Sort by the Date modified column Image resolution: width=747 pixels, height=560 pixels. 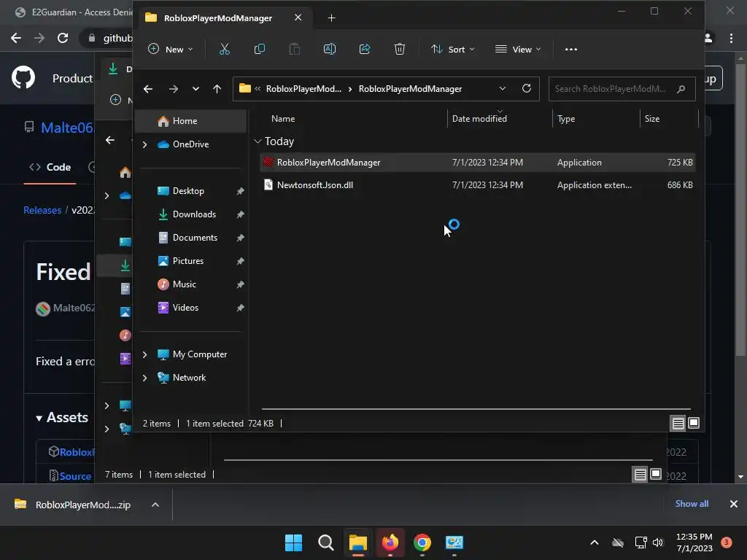tap(479, 119)
